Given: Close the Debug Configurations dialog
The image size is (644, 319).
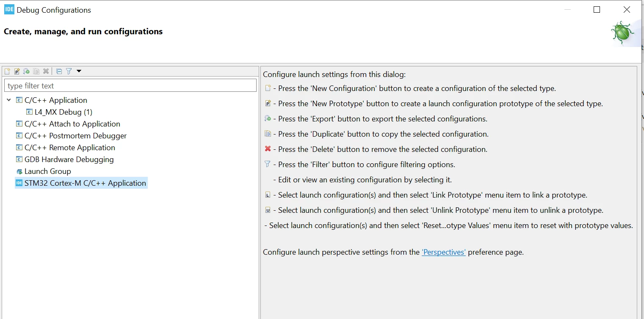Looking at the screenshot, I should [x=627, y=10].
